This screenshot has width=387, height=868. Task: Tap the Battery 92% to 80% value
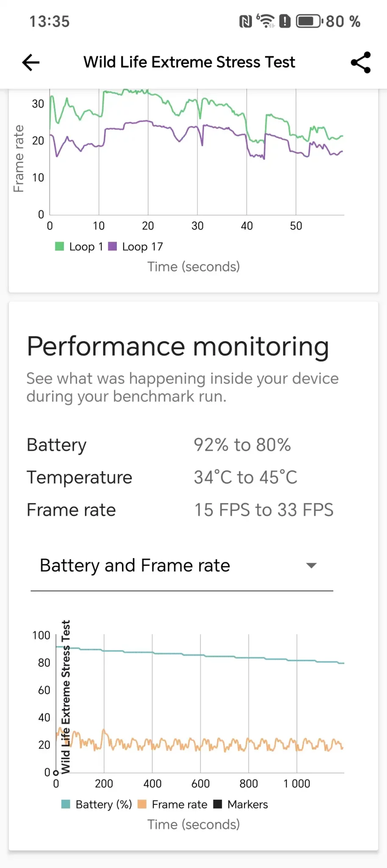(x=242, y=445)
